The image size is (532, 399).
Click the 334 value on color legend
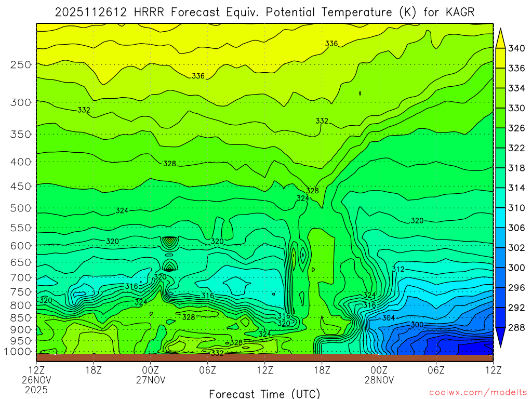(x=516, y=88)
